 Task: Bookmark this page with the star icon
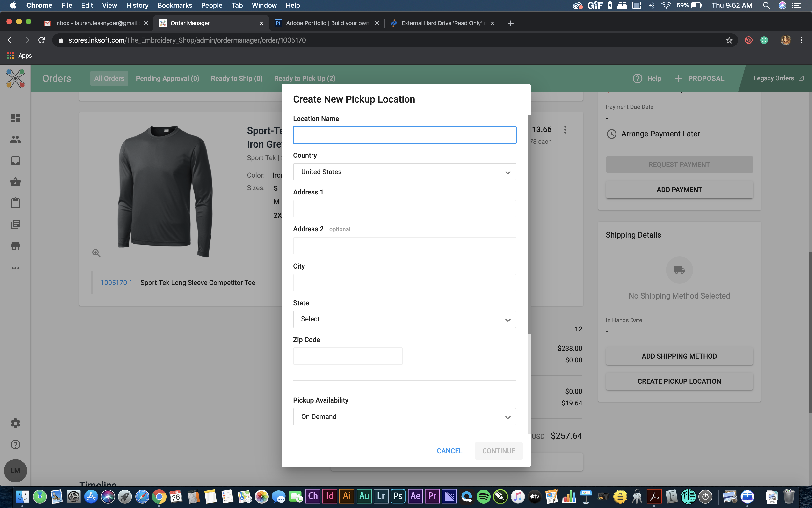pyautogui.click(x=729, y=40)
